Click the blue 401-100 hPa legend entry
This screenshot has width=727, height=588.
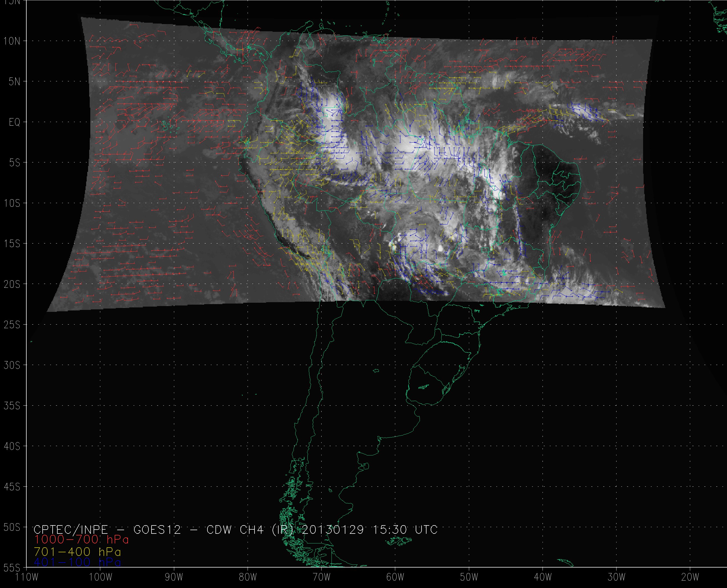pos(77,563)
